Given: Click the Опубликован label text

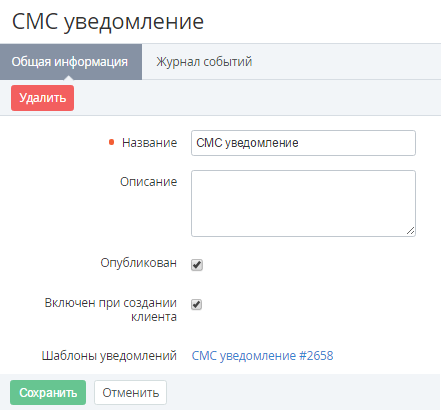Looking at the screenshot, I should pos(138,263).
